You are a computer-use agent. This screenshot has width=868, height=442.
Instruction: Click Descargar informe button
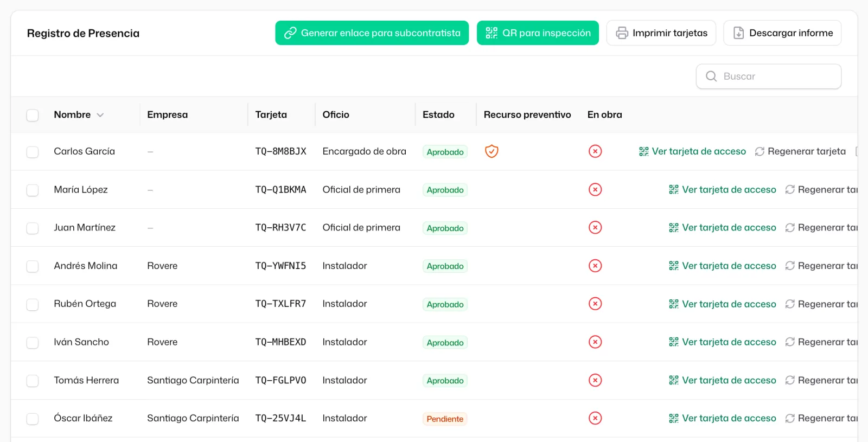[782, 33]
